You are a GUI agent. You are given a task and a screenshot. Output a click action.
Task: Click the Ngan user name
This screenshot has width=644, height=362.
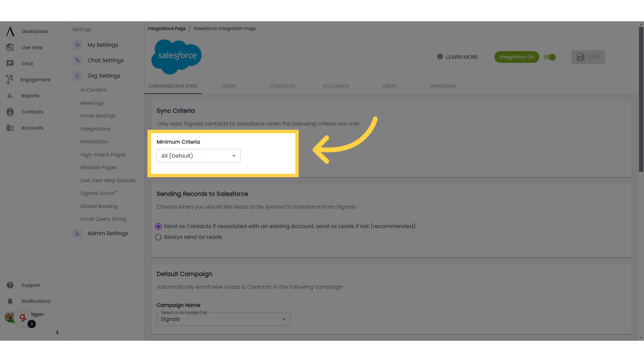pos(38,314)
